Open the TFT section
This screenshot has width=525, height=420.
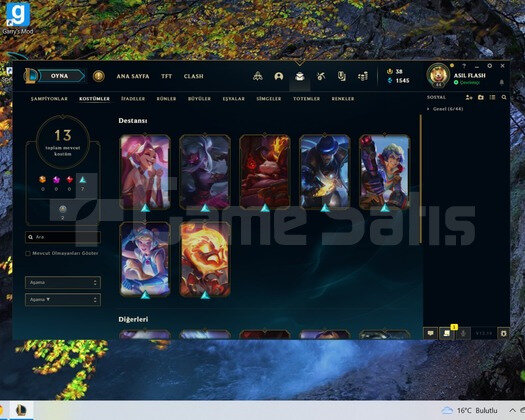(x=166, y=76)
